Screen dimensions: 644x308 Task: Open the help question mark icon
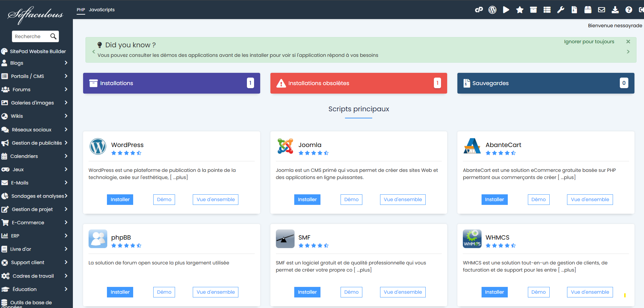pos(629,10)
